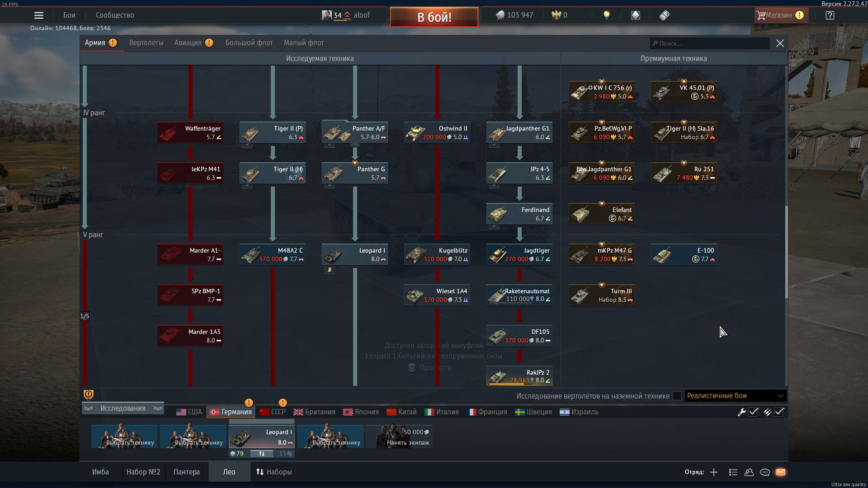Switch to the Авиация tab
868x488 pixels.
[193, 43]
